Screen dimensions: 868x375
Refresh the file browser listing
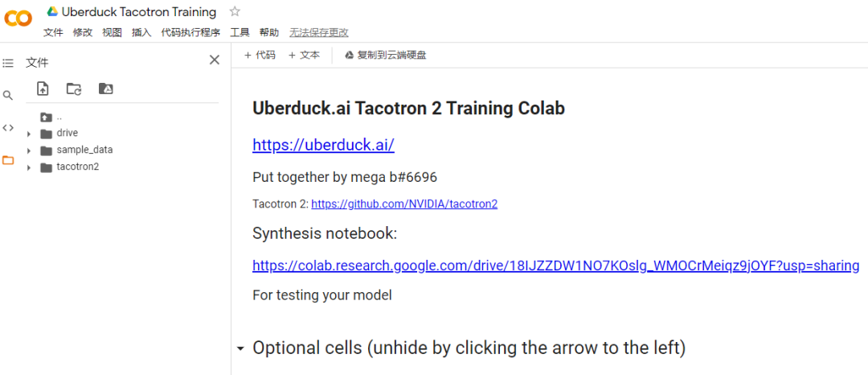click(74, 89)
